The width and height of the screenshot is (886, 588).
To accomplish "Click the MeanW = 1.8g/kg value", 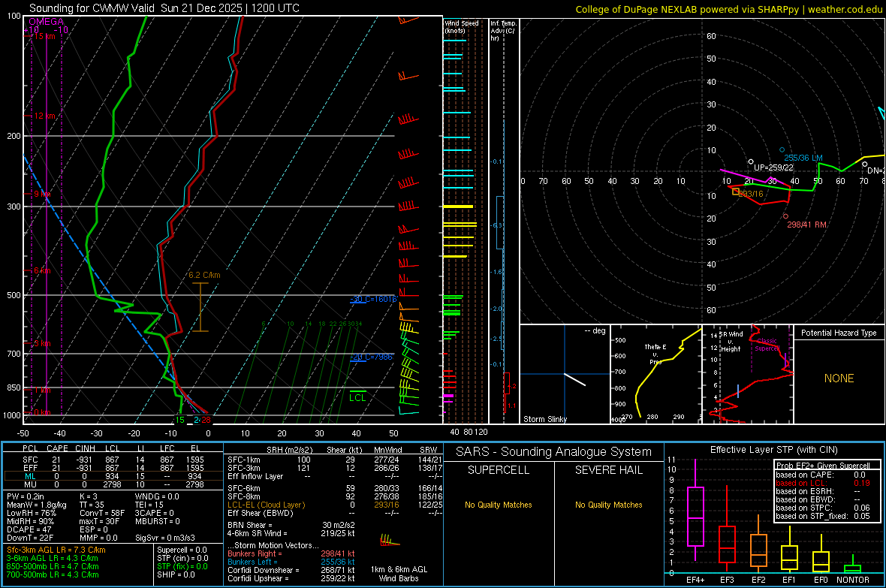I will 37,505.
